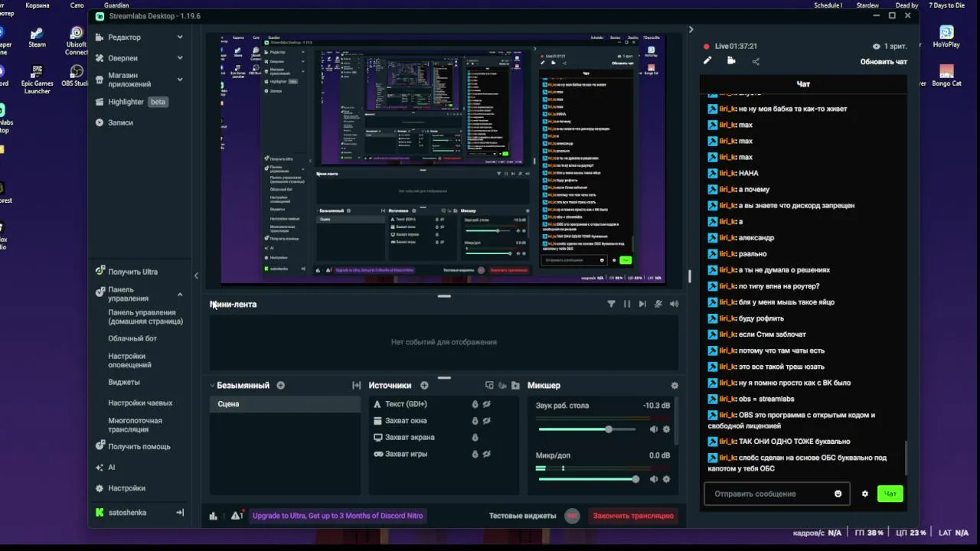This screenshot has height=551, width=980.
Task: Open settings gear for Звук раб. стола
Action: [x=666, y=429]
